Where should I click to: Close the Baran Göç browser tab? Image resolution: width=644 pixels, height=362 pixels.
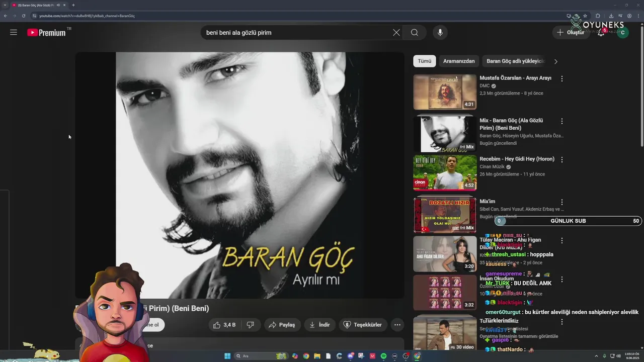click(64, 5)
